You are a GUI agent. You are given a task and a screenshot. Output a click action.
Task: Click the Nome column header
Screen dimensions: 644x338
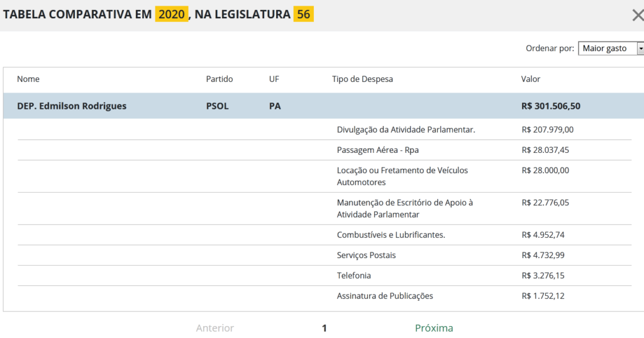(28, 79)
